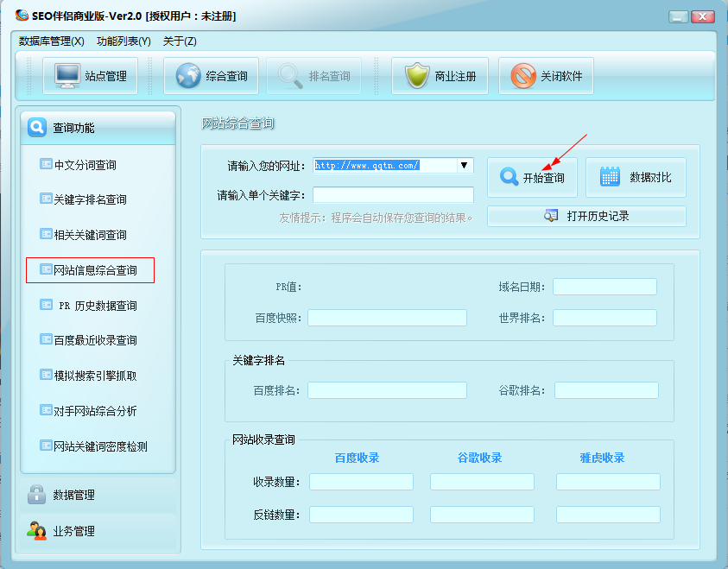Click the SEO伴侣 app icon in title bar
The height and width of the screenshot is (569, 728).
tap(22, 16)
